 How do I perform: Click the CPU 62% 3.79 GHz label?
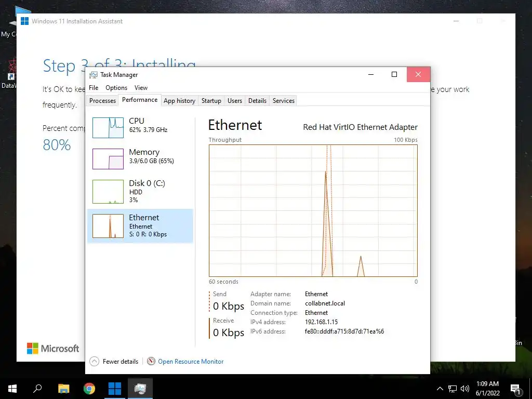click(x=148, y=129)
